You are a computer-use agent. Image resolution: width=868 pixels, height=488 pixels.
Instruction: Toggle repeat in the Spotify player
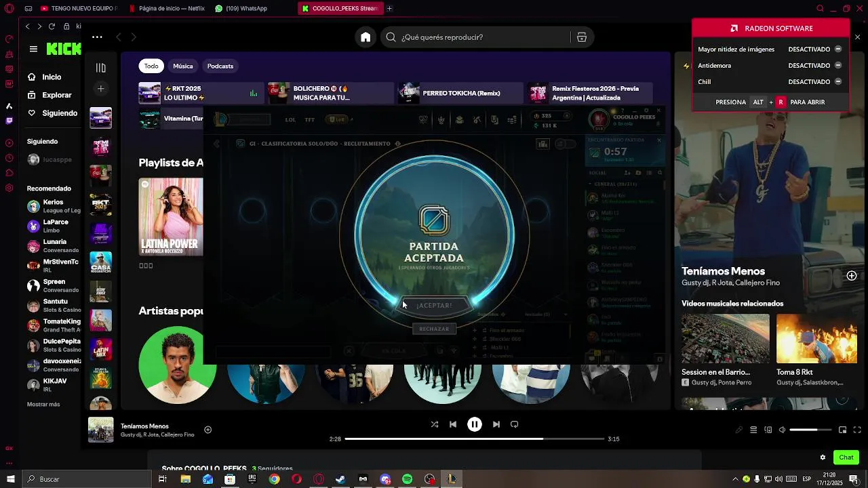coord(514,424)
